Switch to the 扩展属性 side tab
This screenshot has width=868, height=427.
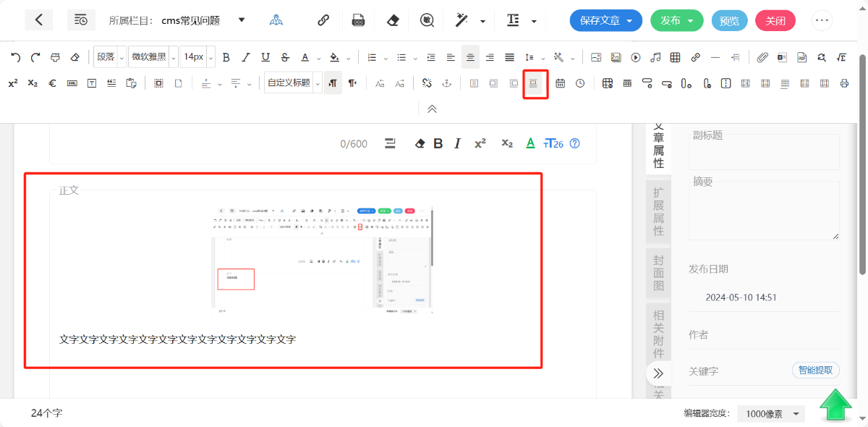(658, 211)
